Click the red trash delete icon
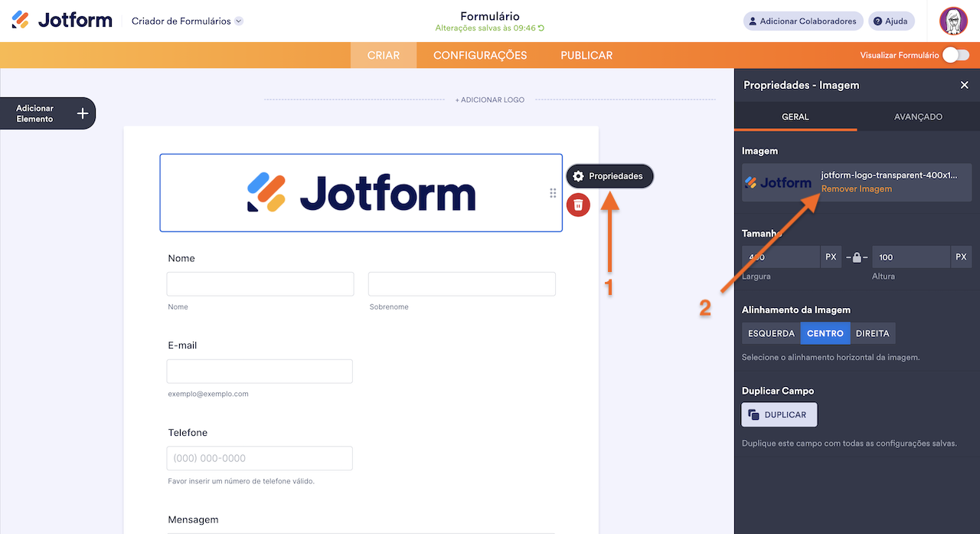This screenshot has width=980, height=534. click(x=578, y=205)
